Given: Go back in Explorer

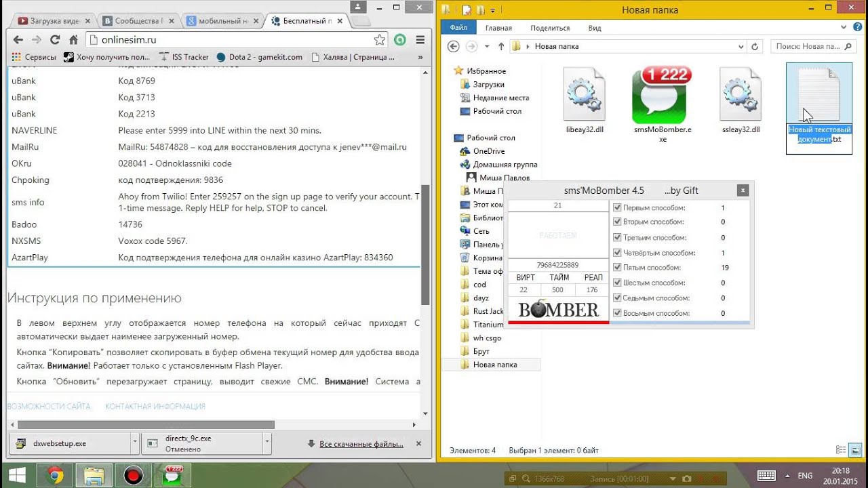Looking at the screenshot, I should 454,47.
